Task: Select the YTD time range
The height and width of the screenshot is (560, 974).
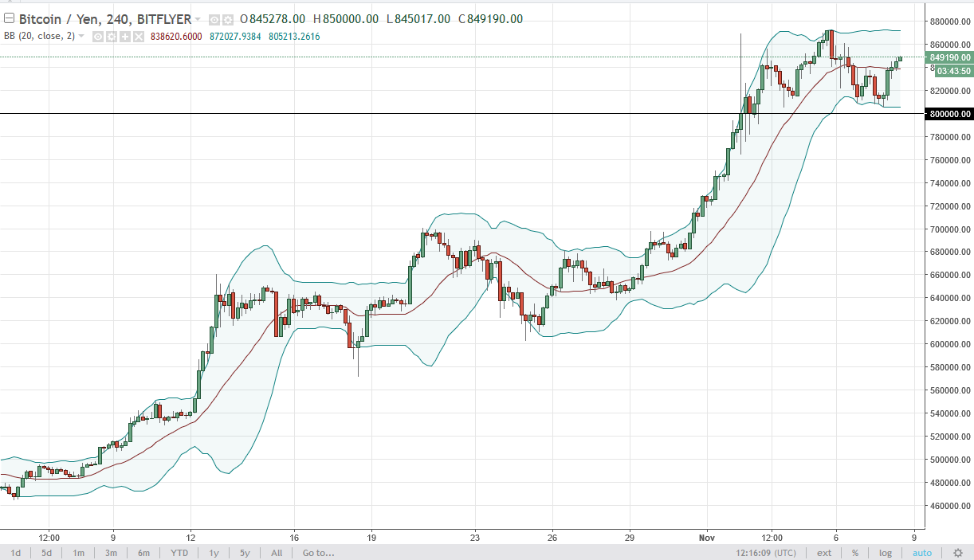Action: click(178, 553)
